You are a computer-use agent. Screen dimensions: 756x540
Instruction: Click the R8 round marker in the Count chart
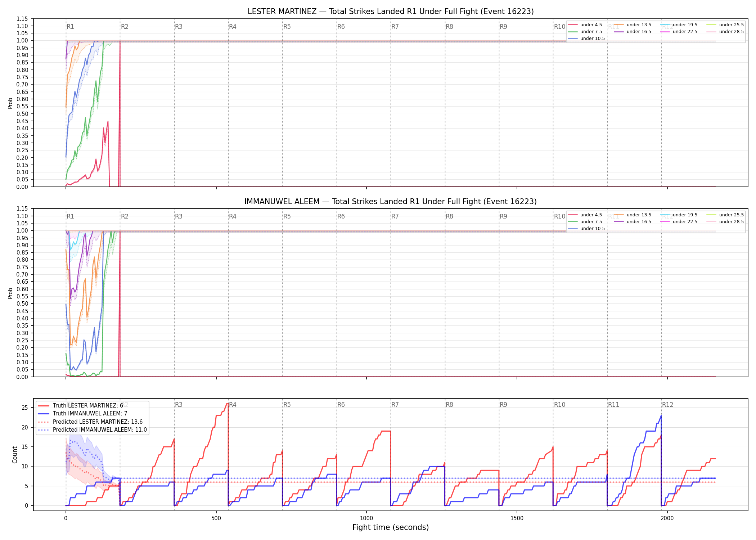pyautogui.click(x=449, y=405)
